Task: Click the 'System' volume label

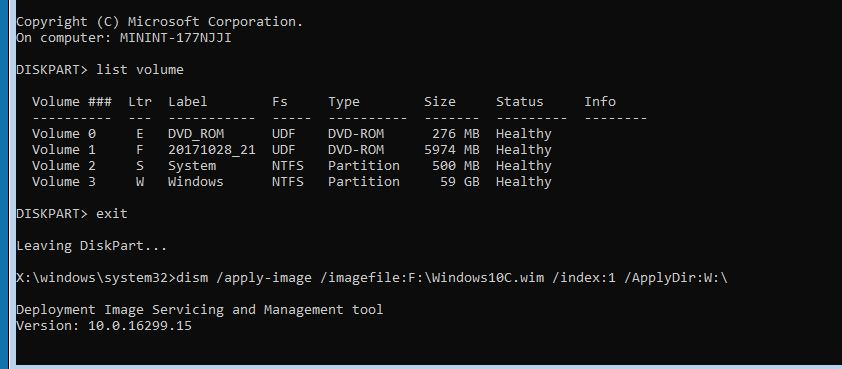Action: 192,166
